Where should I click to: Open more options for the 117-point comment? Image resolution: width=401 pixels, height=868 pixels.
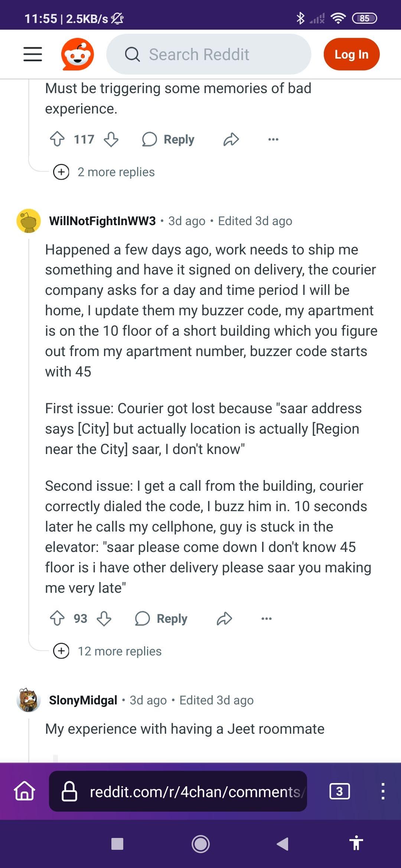pos(273,139)
